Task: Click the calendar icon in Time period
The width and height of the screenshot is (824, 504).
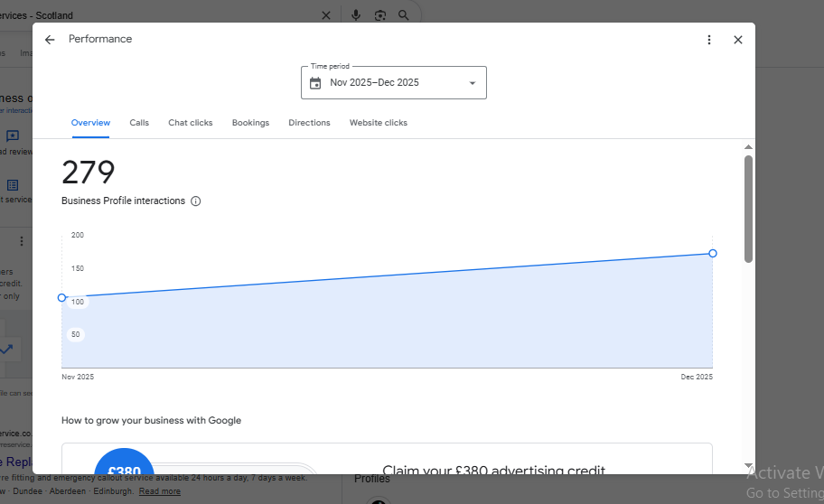Action: [x=315, y=83]
